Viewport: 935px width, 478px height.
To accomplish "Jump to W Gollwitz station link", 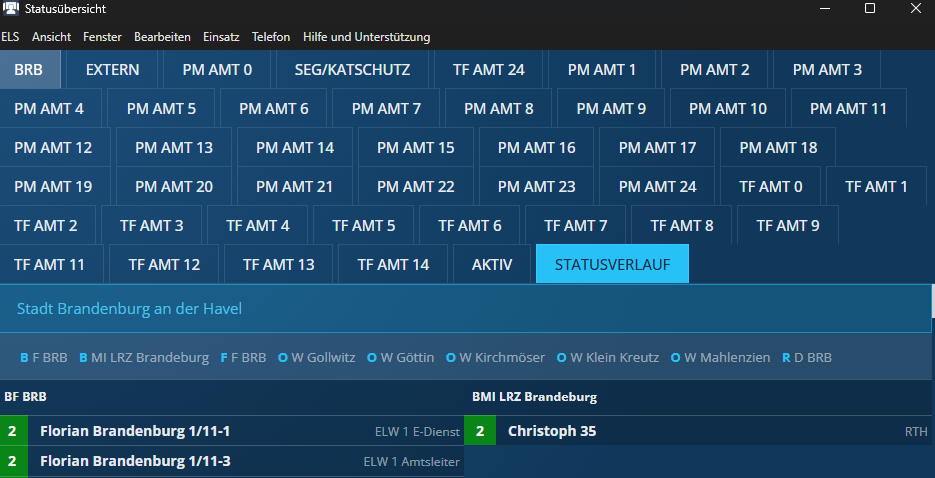I will 316,357.
